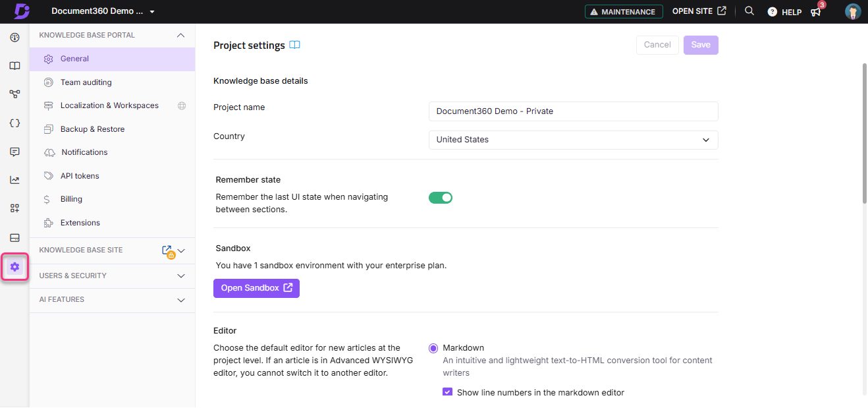868x408 pixels.
Task: Select the Markdown editor radio button
Action: (433, 348)
